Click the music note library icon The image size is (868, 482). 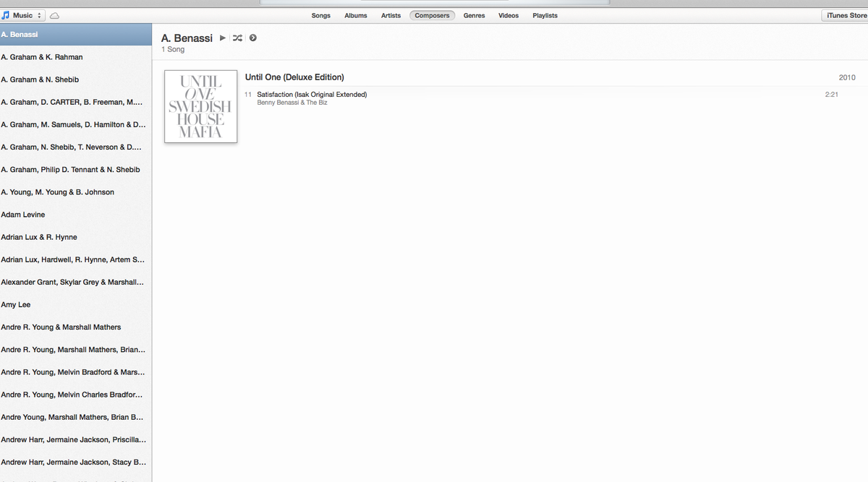point(7,15)
